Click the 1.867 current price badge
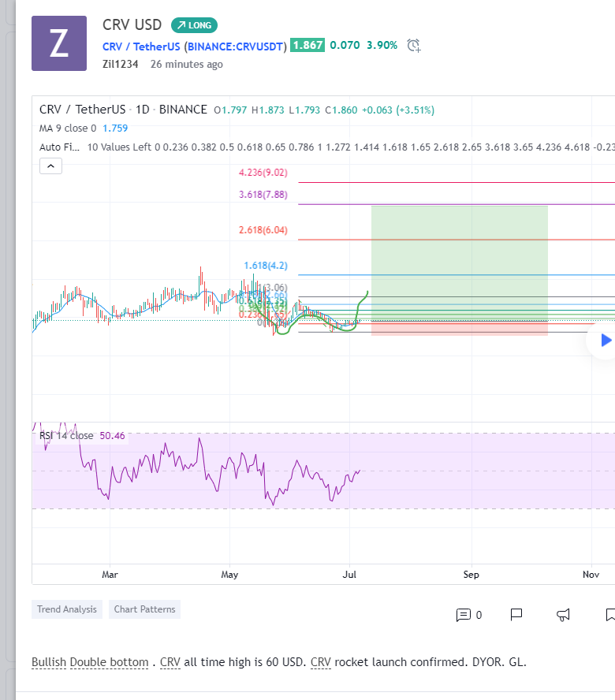615x700 pixels. [x=307, y=46]
